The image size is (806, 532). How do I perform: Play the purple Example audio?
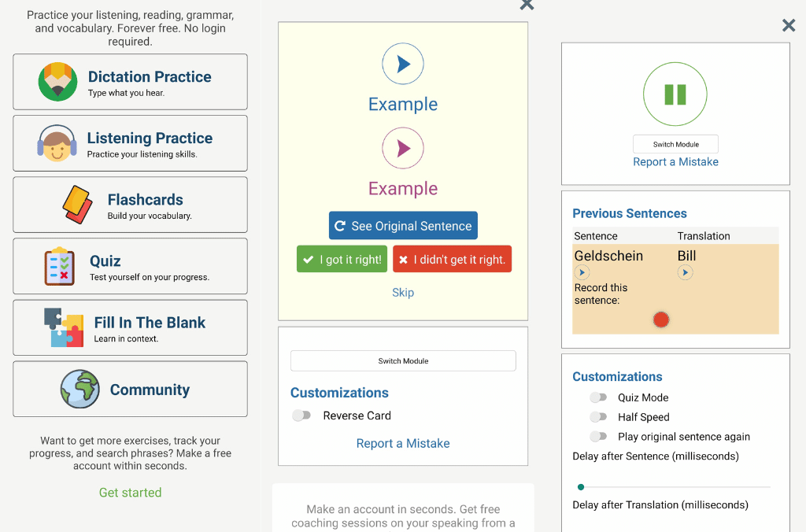[x=403, y=148]
